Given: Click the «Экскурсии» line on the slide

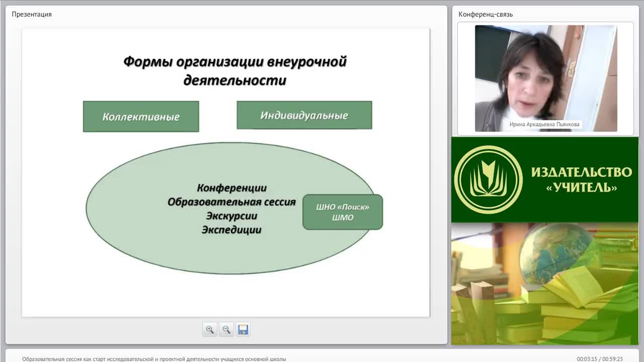Looking at the screenshot, I should coord(231,216).
